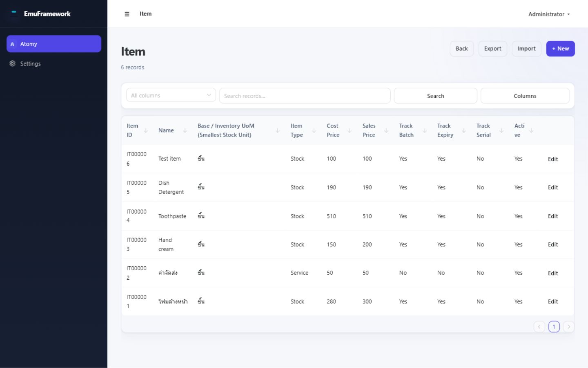
Task: Open the Atomy module A badge
Action: [x=12, y=44]
